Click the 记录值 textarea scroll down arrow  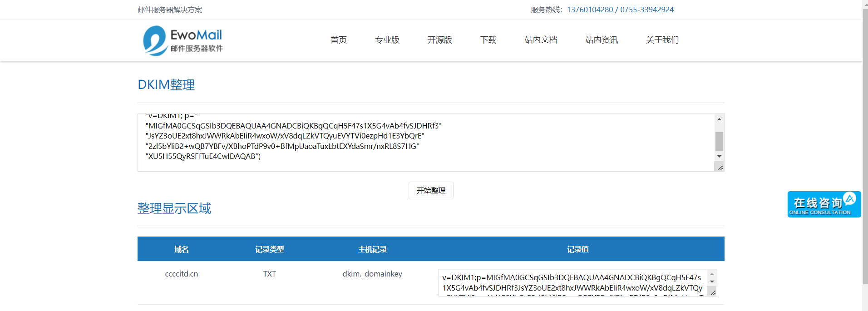pos(712,282)
